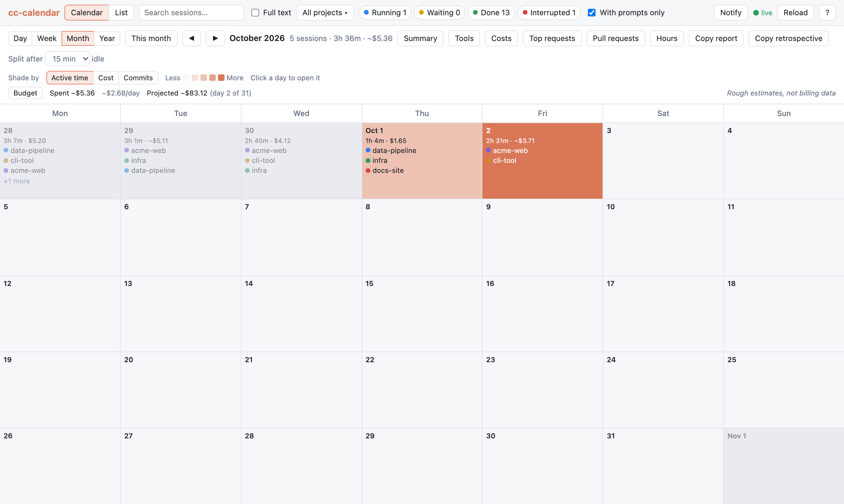Go to previous month arrow
This screenshot has width=844, height=504.
pyautogui.click(x=192, y=38)
